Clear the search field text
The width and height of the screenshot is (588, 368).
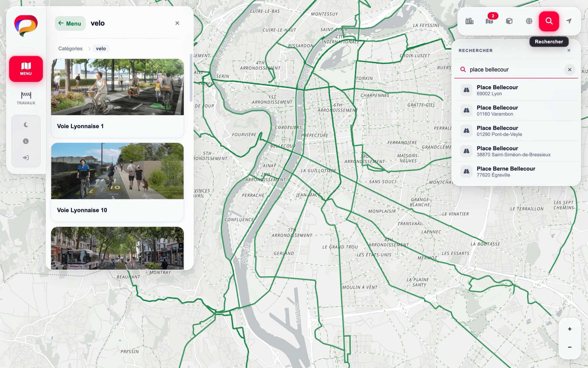[x=570, y=70]
